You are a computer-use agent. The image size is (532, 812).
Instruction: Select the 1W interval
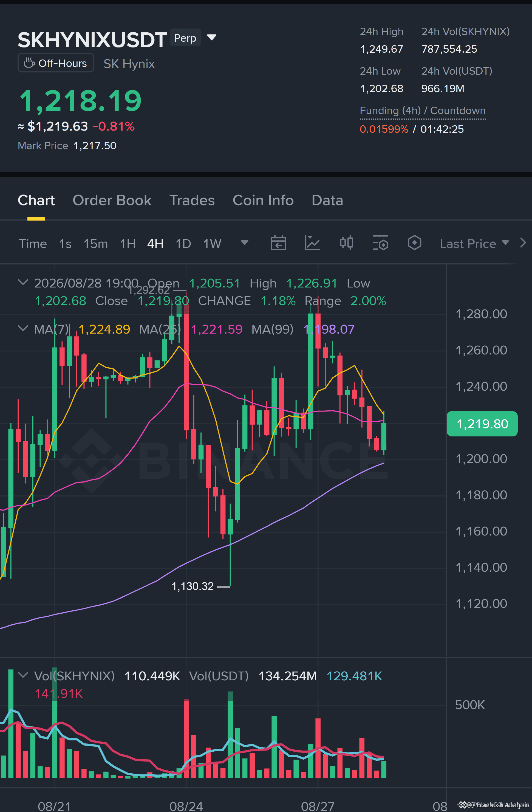click(212, 244)
